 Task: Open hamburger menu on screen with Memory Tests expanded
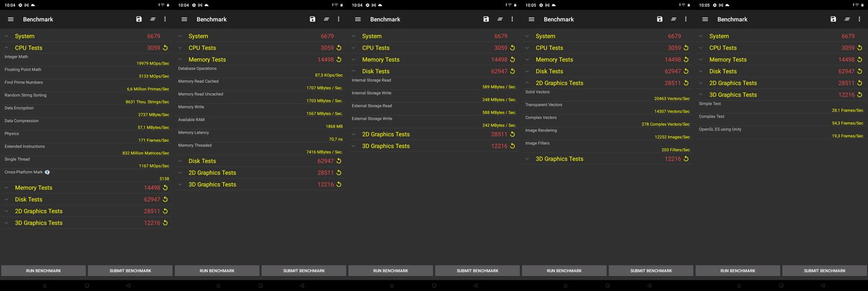pyautogui.click(x=184, y=19)
